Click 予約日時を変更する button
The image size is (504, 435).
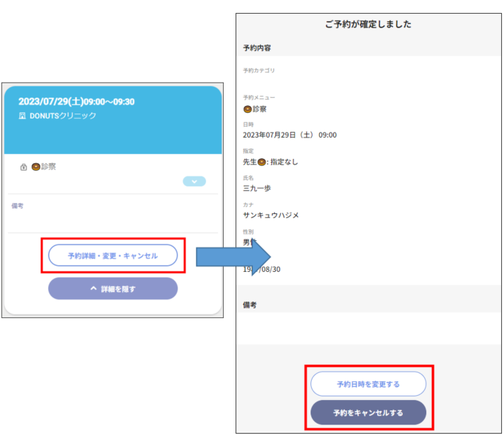click(x=368, y=384)
